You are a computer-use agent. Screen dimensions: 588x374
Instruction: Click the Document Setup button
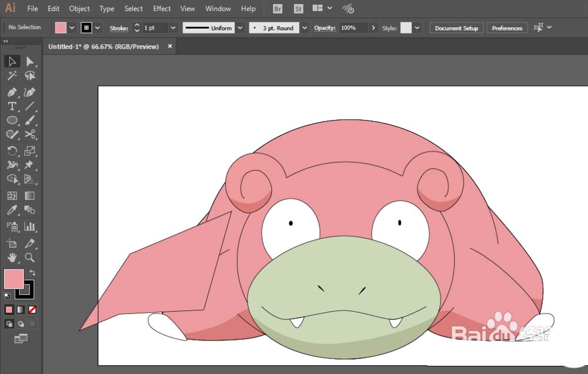456,28
